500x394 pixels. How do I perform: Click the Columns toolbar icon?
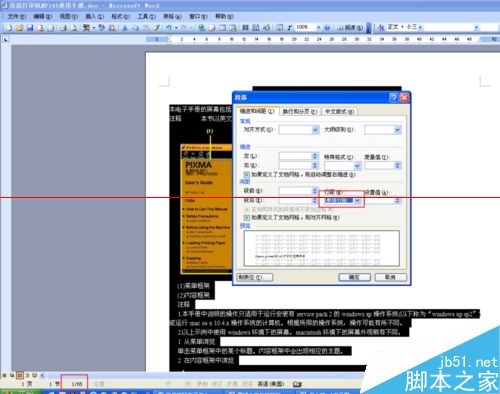pyautogui.click(x=245, y=28)
